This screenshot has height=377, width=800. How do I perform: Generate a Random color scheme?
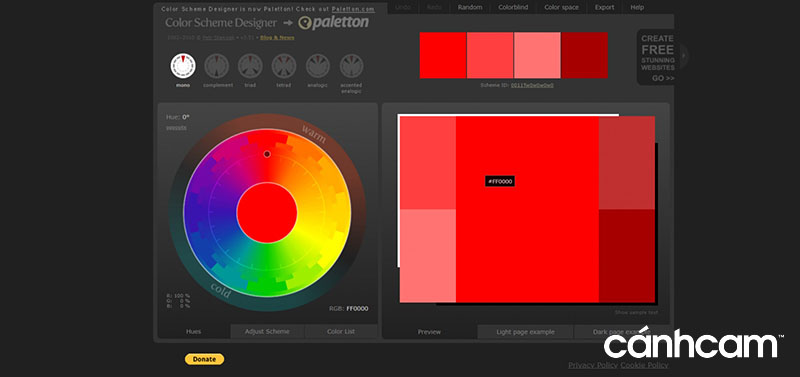tap(470, 7)
